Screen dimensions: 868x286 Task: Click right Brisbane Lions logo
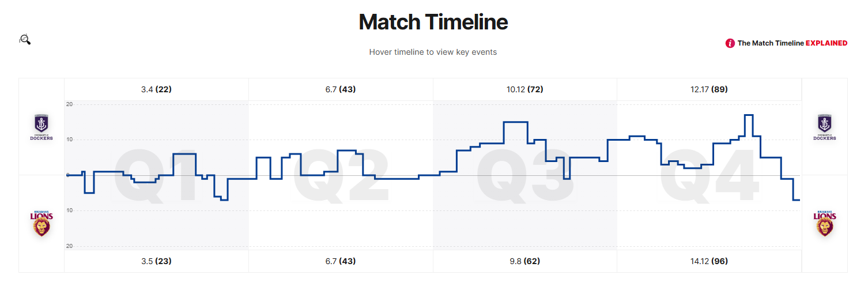(825, 223)
